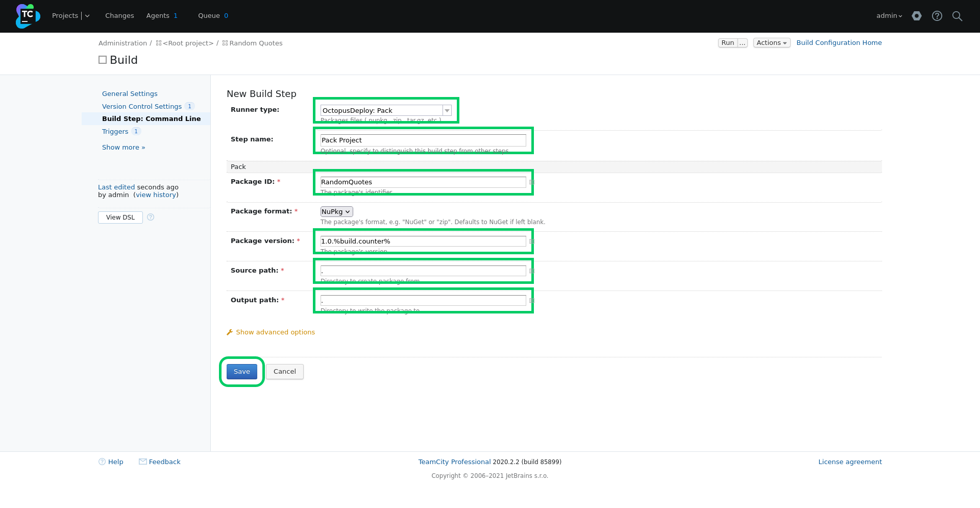Click the Triggers count badge
Screen dimensions: 980x508
click(x=136, y=131)
